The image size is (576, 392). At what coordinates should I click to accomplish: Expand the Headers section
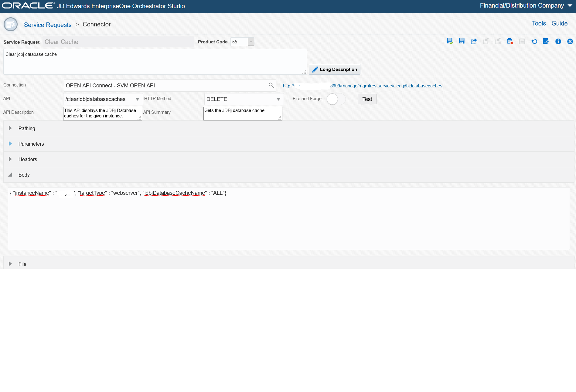[x=10, y=159]
